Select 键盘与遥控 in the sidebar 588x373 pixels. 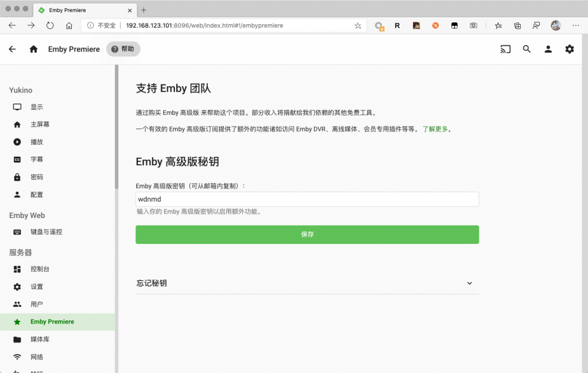(x=46, y=232)
